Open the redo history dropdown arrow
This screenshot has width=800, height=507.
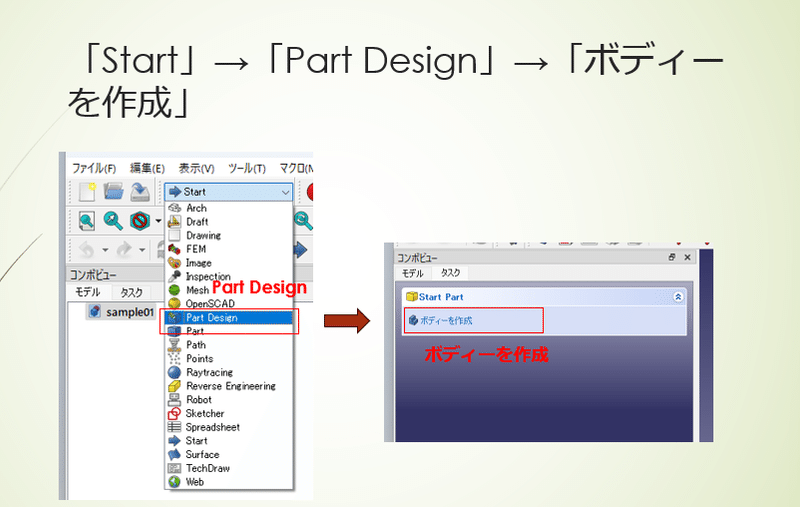point(142,250)
